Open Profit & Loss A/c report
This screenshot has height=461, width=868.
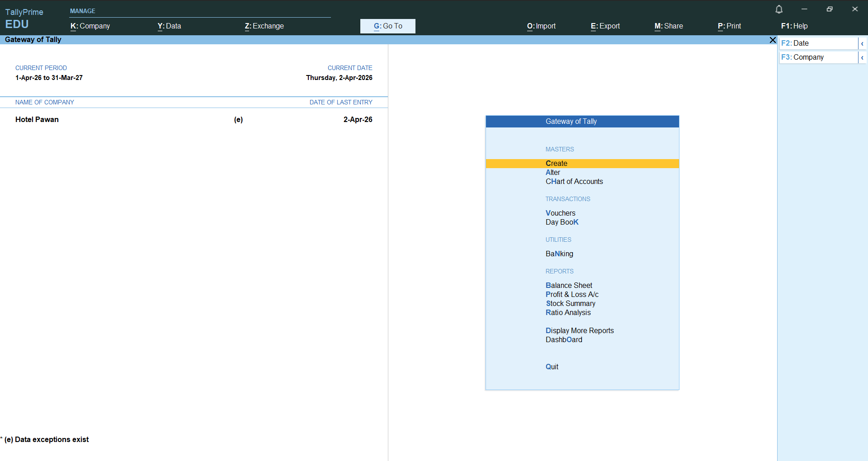[x=572, y=295]
